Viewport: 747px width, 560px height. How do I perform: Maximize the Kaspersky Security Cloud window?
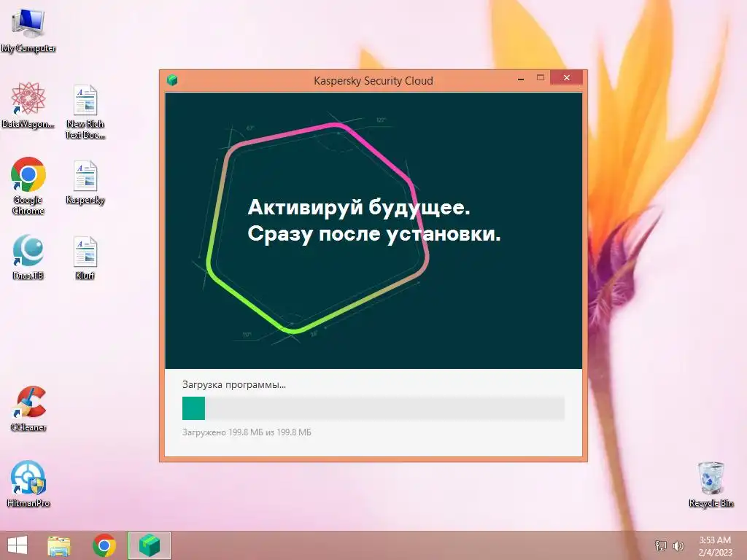tap(541, 78)
